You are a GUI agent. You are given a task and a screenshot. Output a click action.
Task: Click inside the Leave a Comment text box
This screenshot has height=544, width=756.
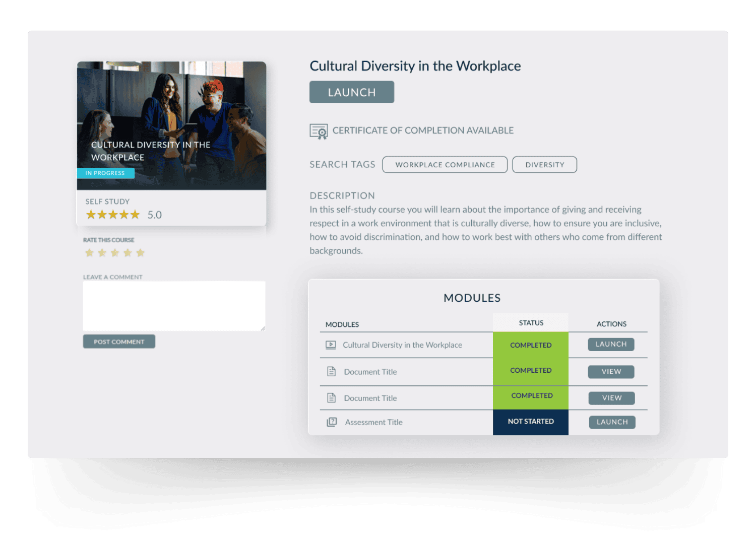coord(174,305)
